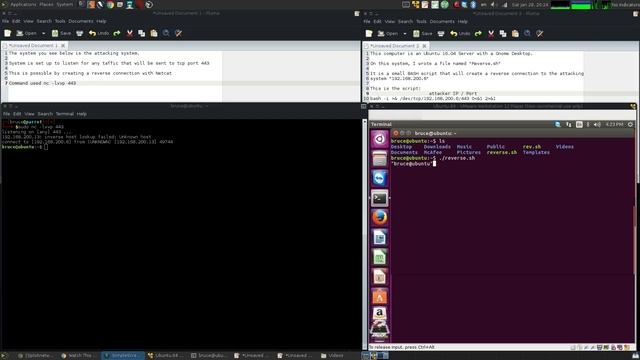Open Ubuntu Dash search in guest launcher

[379, 139]
